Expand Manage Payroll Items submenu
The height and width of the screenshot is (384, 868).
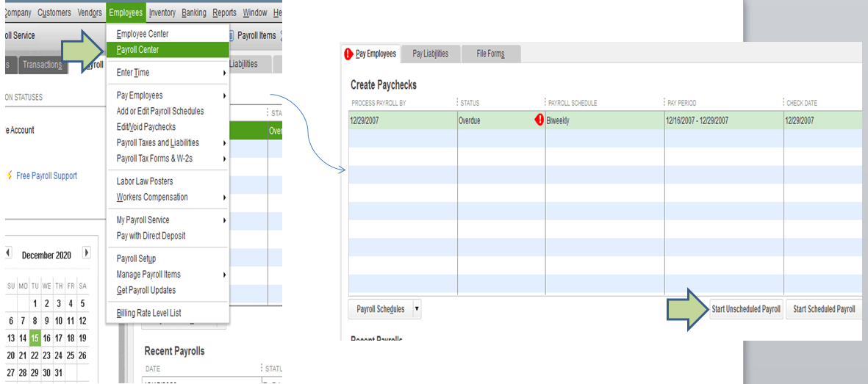pyautogui.click(x=168, y=275)
